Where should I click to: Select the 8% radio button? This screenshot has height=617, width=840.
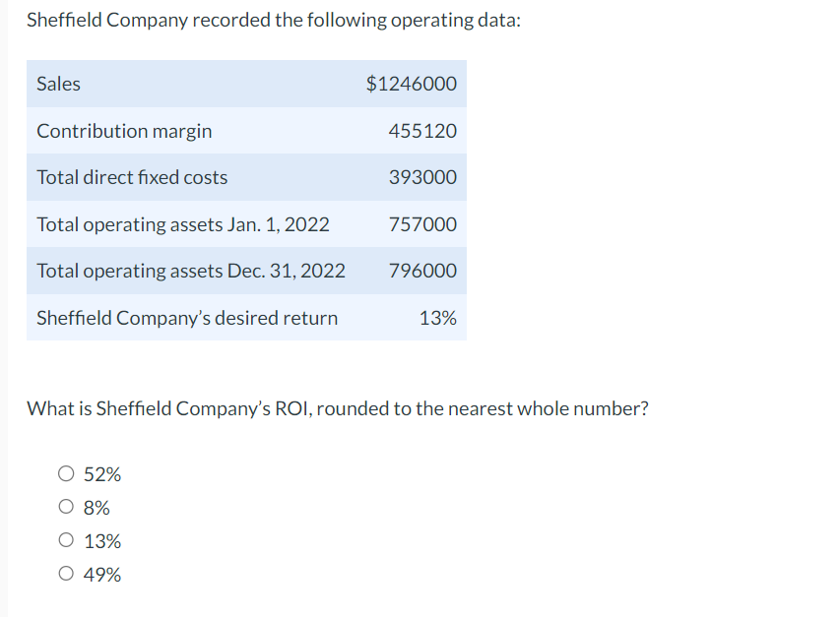[65, 507]
